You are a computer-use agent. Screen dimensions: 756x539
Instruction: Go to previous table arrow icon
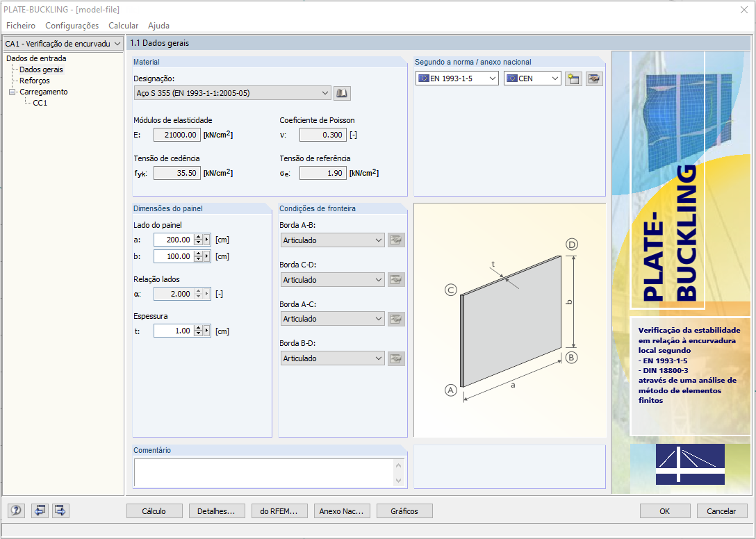point(40,511)
